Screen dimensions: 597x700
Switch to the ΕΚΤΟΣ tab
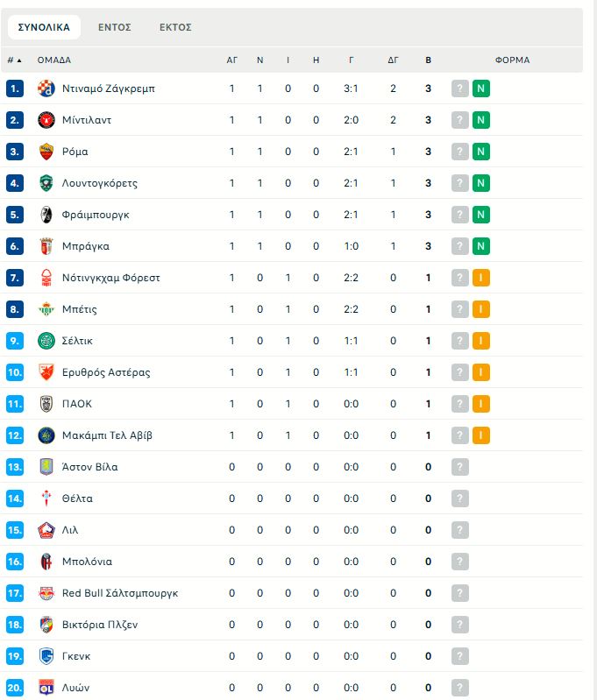[175, 27]
